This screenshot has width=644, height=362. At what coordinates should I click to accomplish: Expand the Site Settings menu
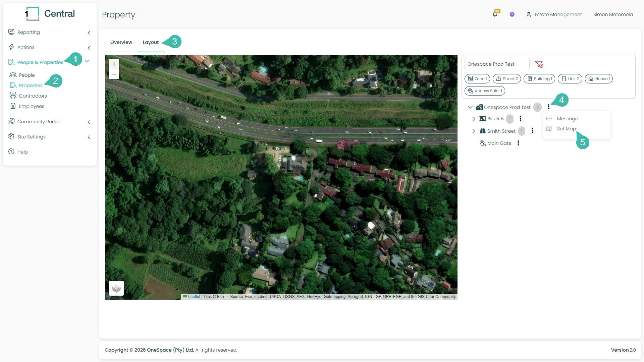pos(49,137)
